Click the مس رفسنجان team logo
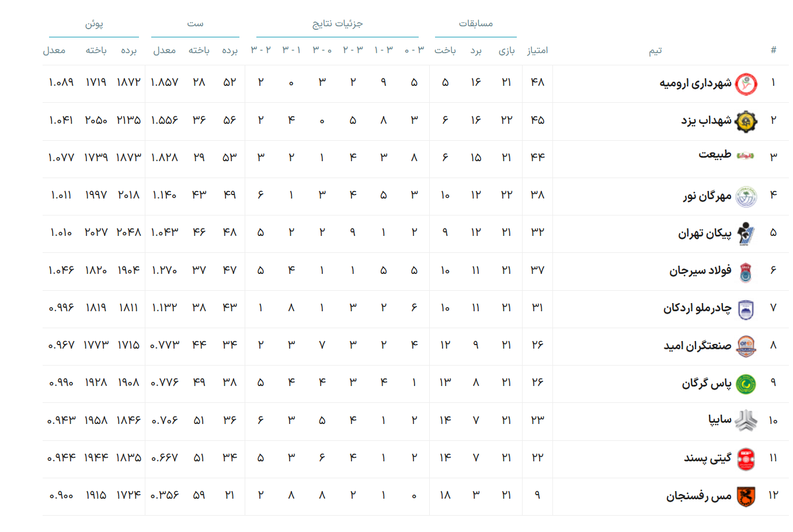The height and width of the screenshot is (532, 793). (x=746, y=497)
